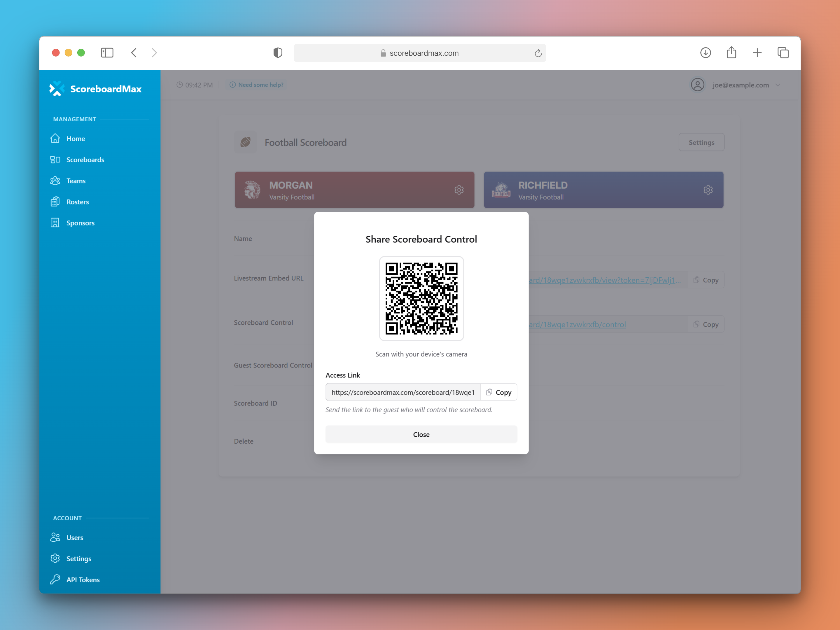This screenshot has width=840, height=630.
Task: Toggle the browser sidebar panel
Action: [x=107, y=52]
